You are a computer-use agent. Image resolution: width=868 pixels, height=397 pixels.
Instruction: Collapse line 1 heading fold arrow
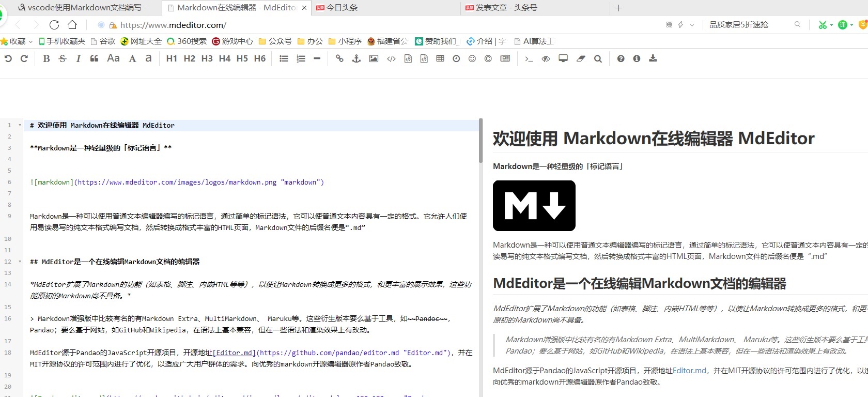click(20, 125)
